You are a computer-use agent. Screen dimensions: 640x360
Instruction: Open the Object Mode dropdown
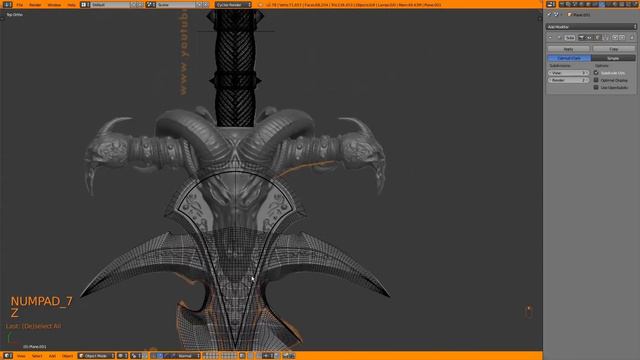(96, 356)
